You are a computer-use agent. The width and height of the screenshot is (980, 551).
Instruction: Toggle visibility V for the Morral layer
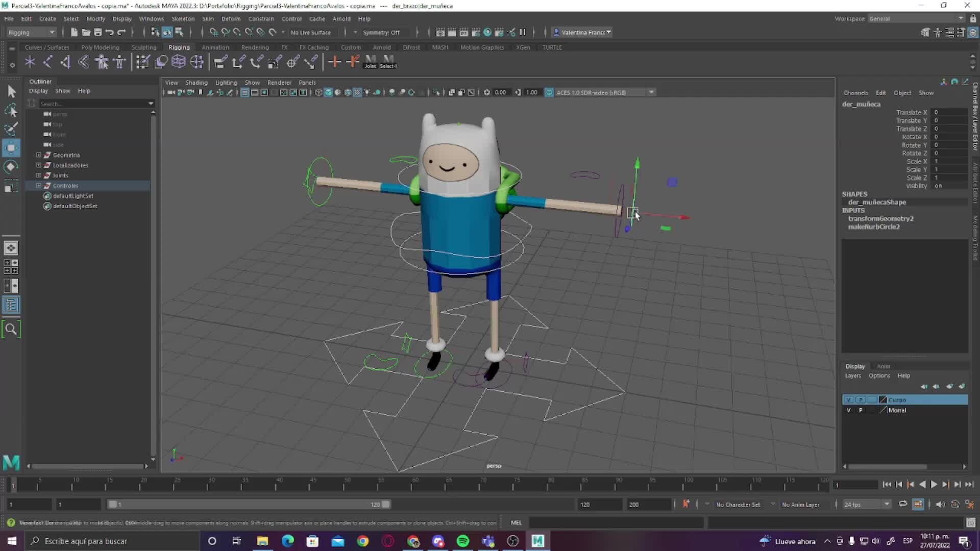click(x=849, y=410)
